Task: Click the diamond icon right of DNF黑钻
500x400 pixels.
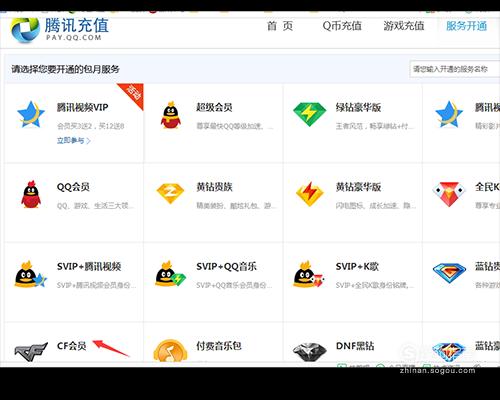Action: [449, 352]
